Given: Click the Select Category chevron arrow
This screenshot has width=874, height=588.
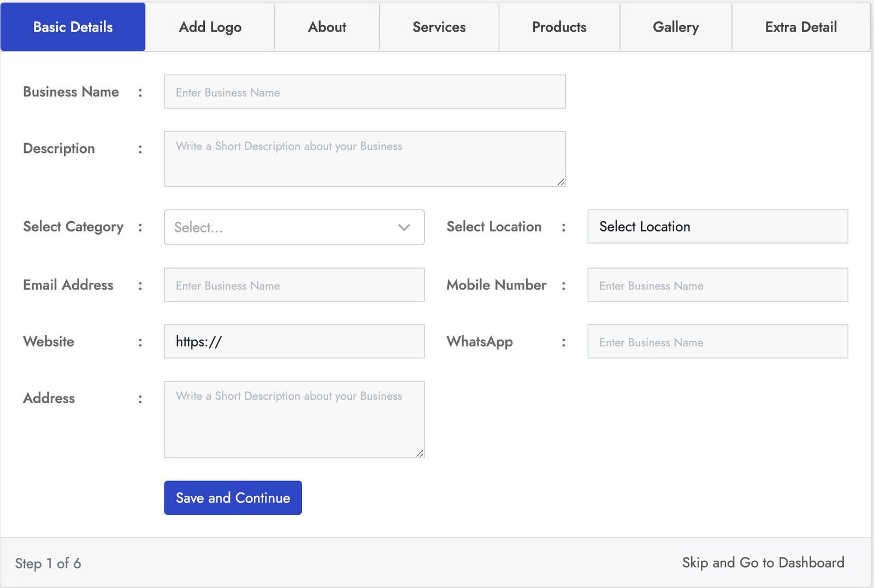Looking at the screenshot, I should click(x=404, y=227).
